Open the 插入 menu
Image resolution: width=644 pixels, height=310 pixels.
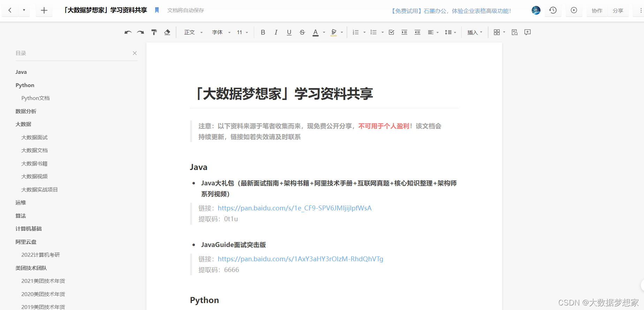[475, 32]
